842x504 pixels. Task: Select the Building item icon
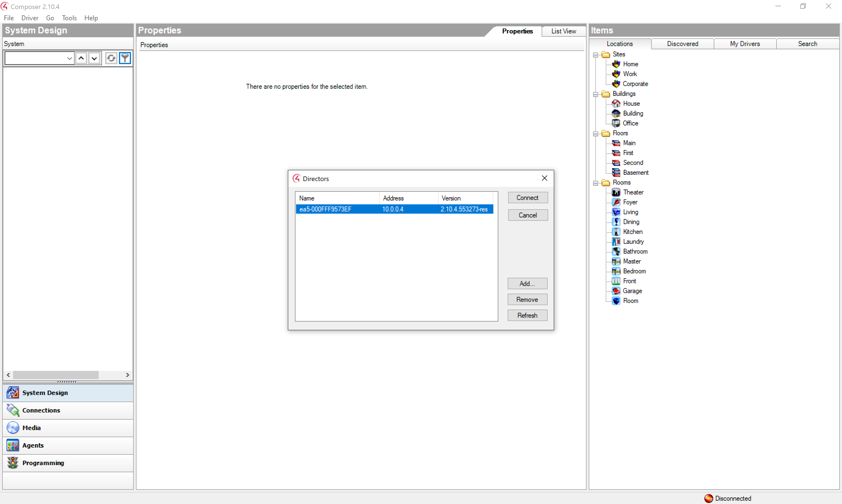click(616, 113)
